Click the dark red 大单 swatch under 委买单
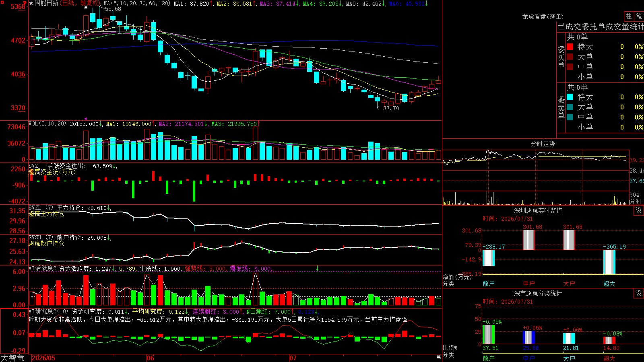Image resolution: width=644 pixels, height=362 pixels. [x=570, y=57]
